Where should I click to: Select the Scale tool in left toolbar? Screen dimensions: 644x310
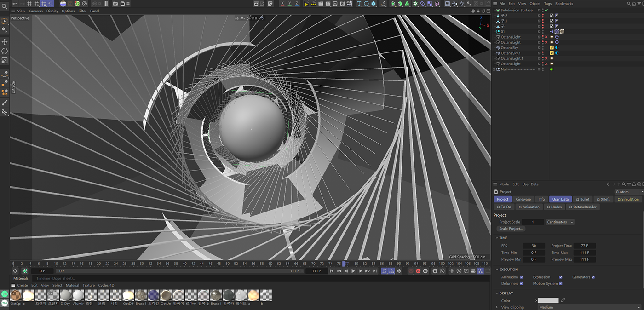point(5,60)
